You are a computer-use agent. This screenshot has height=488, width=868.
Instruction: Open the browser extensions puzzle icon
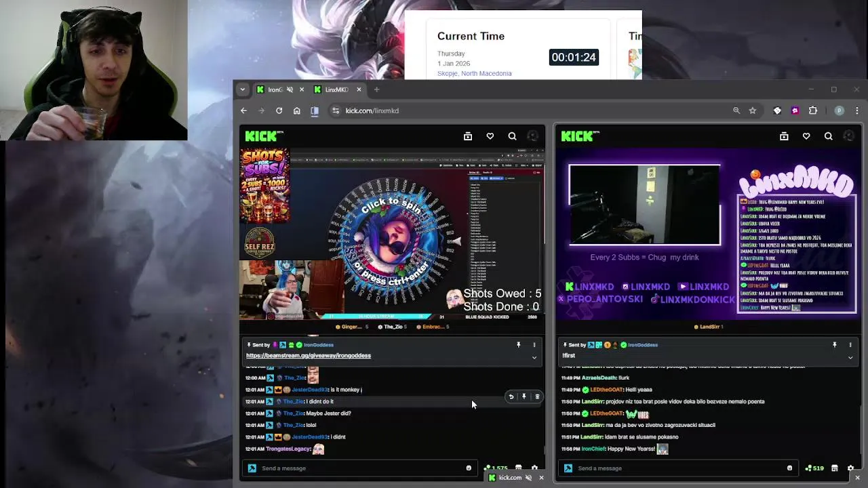pyautogui.click(x=813, y=110)
